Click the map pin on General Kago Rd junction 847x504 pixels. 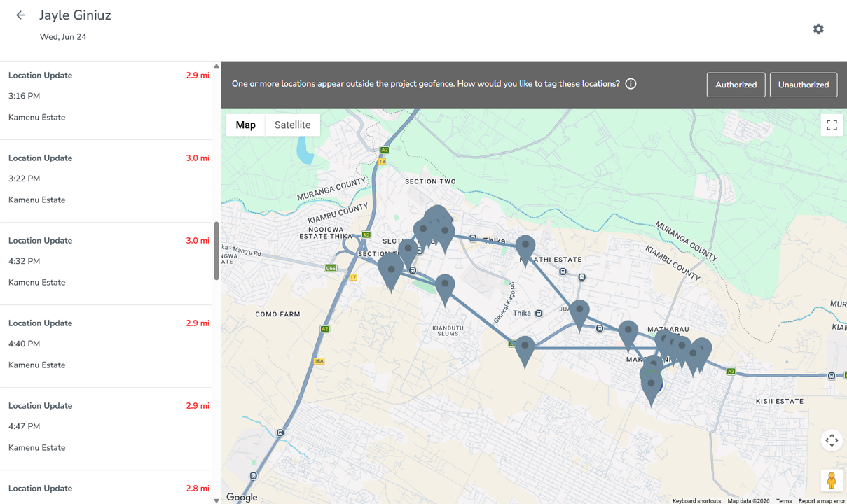coord(525,352)
